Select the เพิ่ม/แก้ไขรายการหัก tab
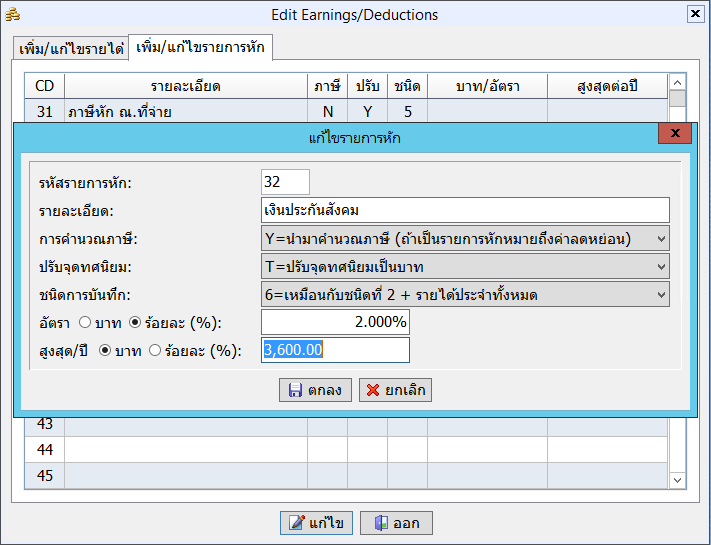The width and height of the screenshot is (711, 545). pyautogui.click(x=201, y=47)
